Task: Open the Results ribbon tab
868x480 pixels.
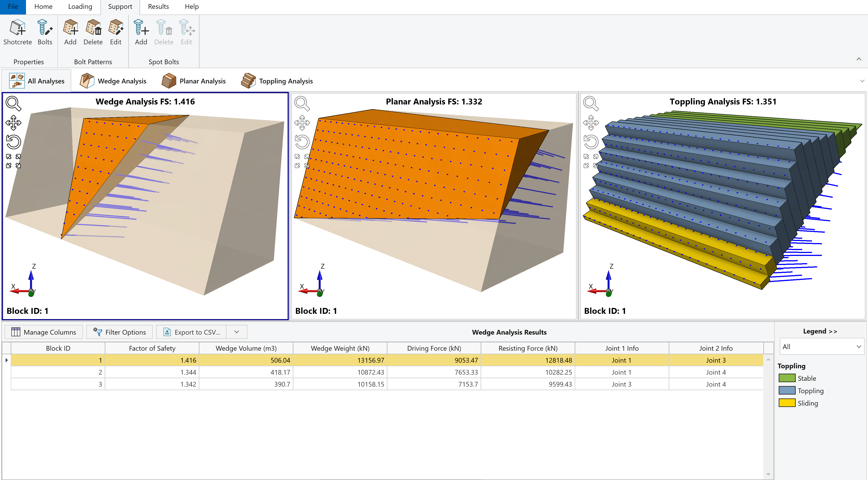Action: [x=158, y=6]
